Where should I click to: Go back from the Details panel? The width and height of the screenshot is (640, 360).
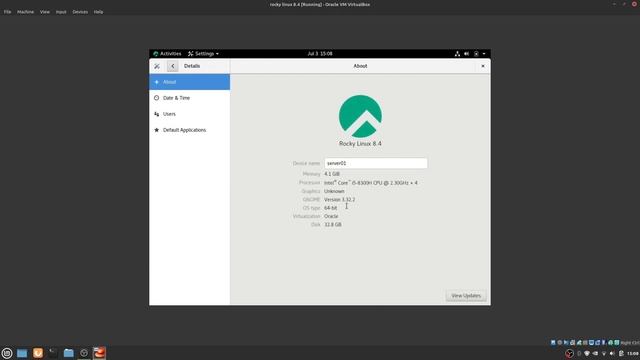(173, 66)
